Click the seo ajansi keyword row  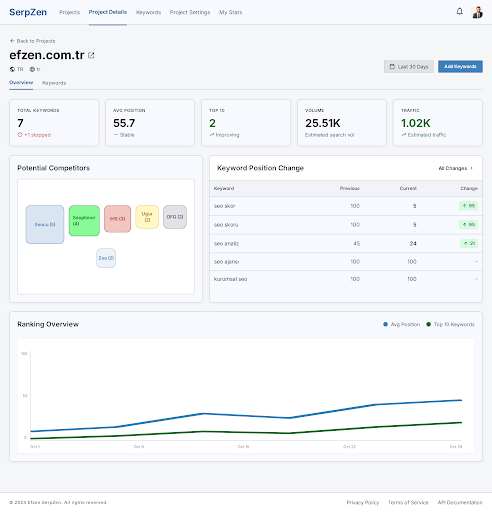[x=346, y=262]
